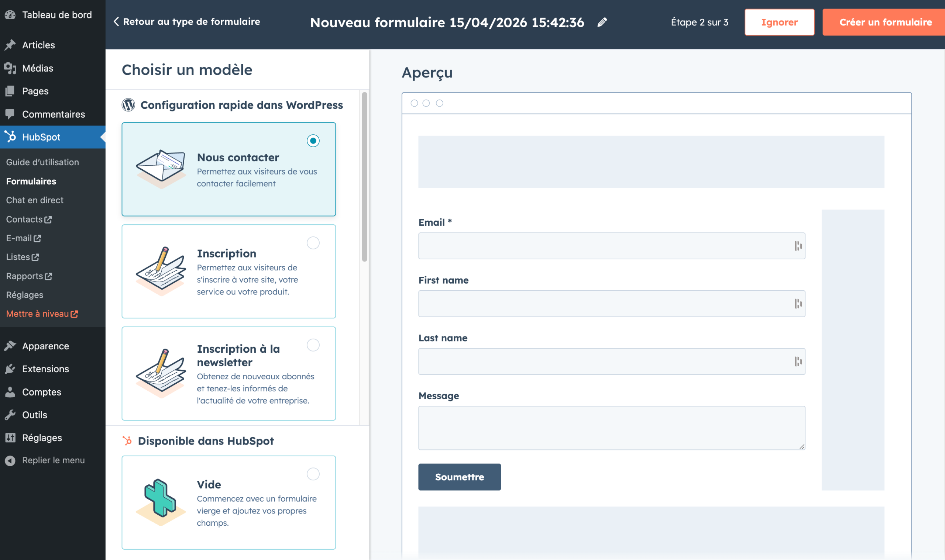Click the Replier le menu arrow icon
Image resolution: width=945 pixels, height=560 pixels.
point(10,460)
